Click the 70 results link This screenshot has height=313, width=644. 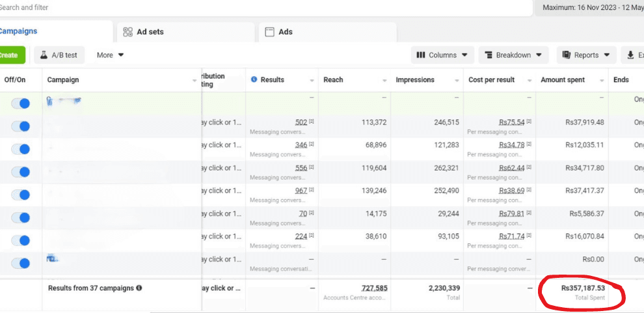pos(303,213)
